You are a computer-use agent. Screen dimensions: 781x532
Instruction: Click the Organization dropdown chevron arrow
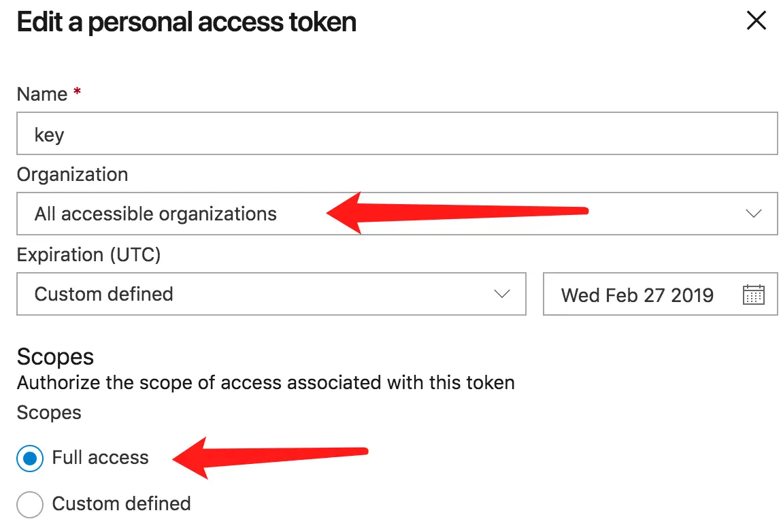pos(753,214)
